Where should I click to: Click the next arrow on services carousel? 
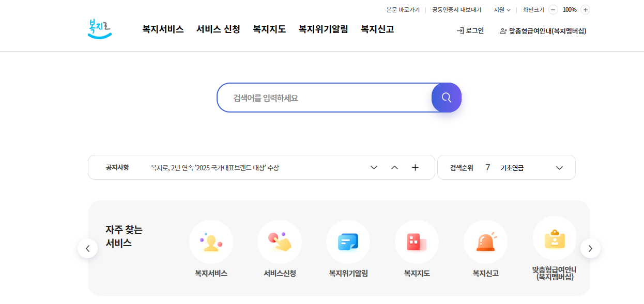pos(590,248)
